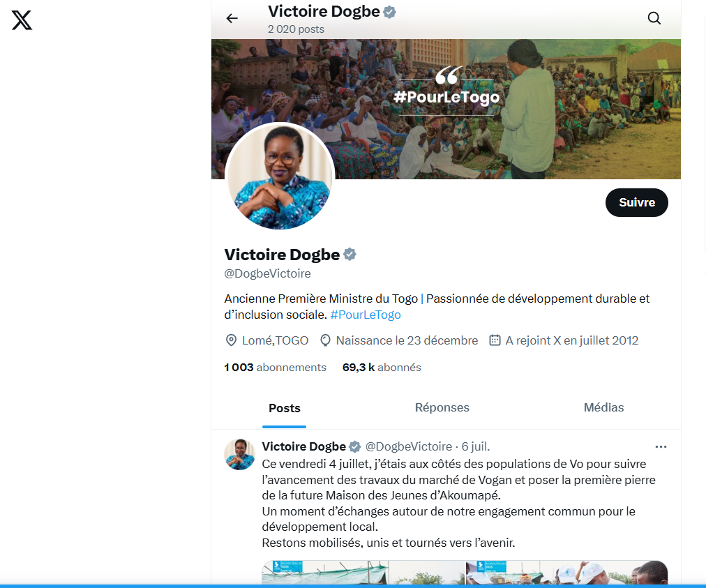Image resolution: width=706 pixels, height=588 pixels.
Task: Open the large profile picture
Action: click(x=280, y=176)
